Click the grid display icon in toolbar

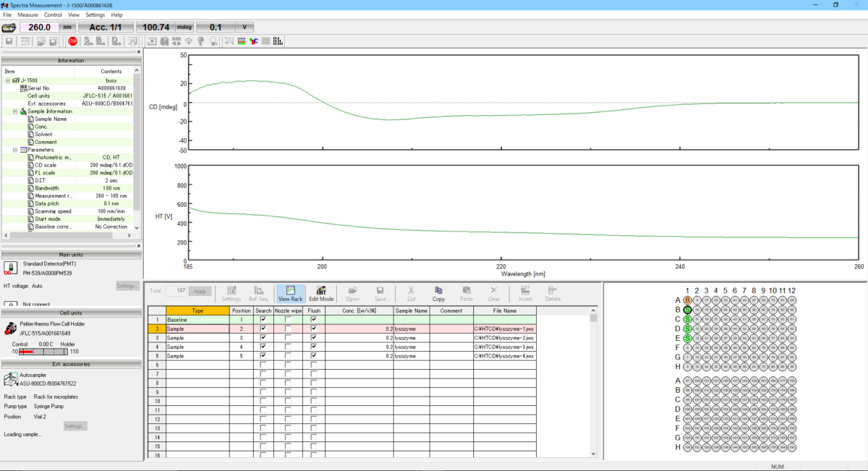tap(266, 41)
